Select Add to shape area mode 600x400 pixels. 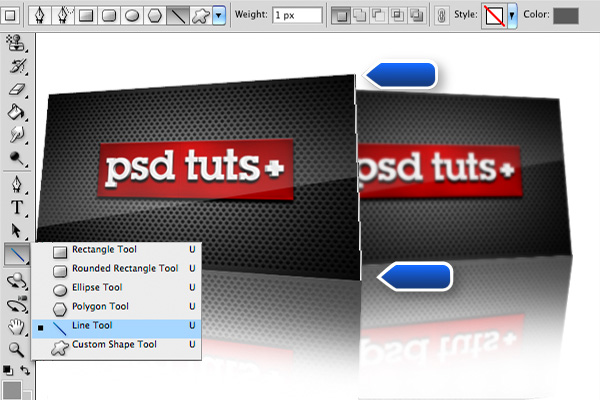point(360,16)
